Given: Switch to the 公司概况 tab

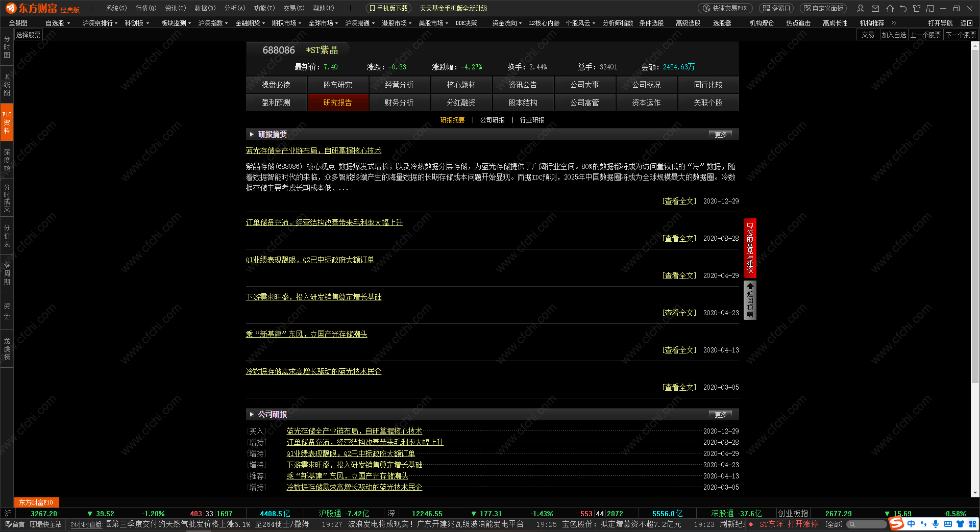Looking at the screenshot, I should 646,85.
